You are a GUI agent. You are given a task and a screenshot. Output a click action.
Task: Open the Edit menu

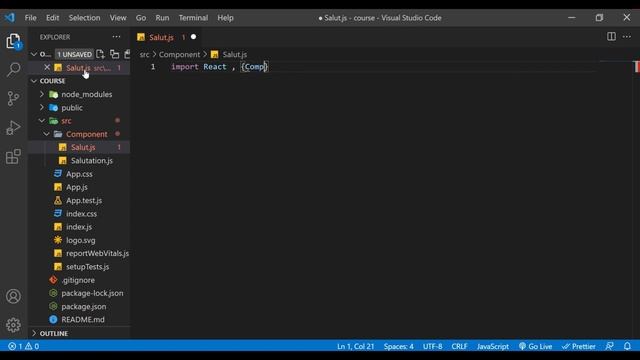tap(52, 18)
